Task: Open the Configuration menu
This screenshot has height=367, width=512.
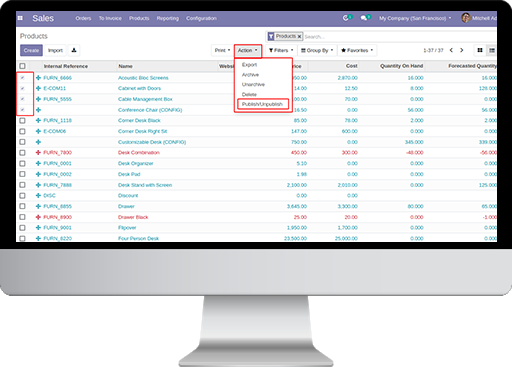Action: (x=201, y=18)
